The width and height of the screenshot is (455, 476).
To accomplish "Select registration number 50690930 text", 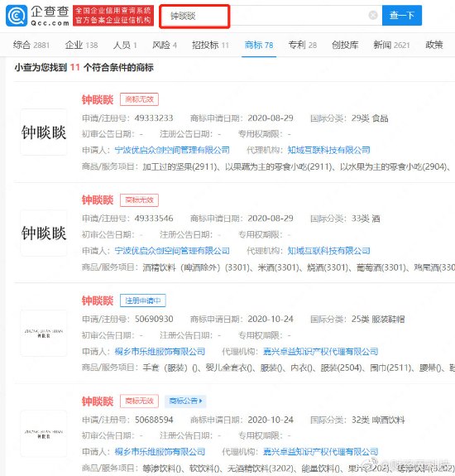I will pyautogui.click(x=154, y=319).
